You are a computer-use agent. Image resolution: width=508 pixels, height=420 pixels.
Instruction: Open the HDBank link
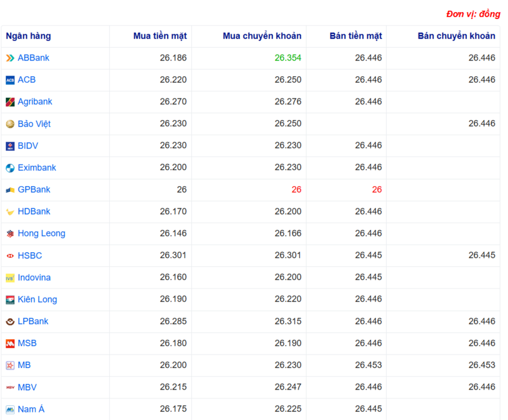34,212
